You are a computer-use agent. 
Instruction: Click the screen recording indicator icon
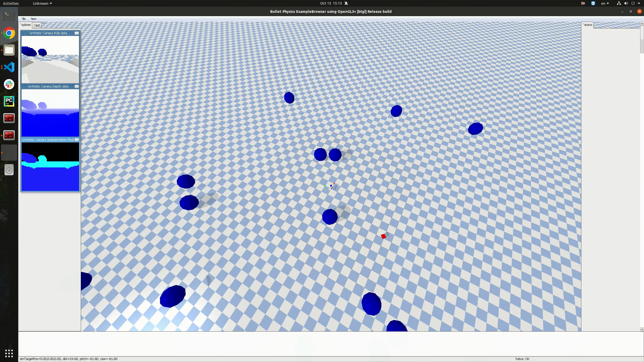point(583,3)
